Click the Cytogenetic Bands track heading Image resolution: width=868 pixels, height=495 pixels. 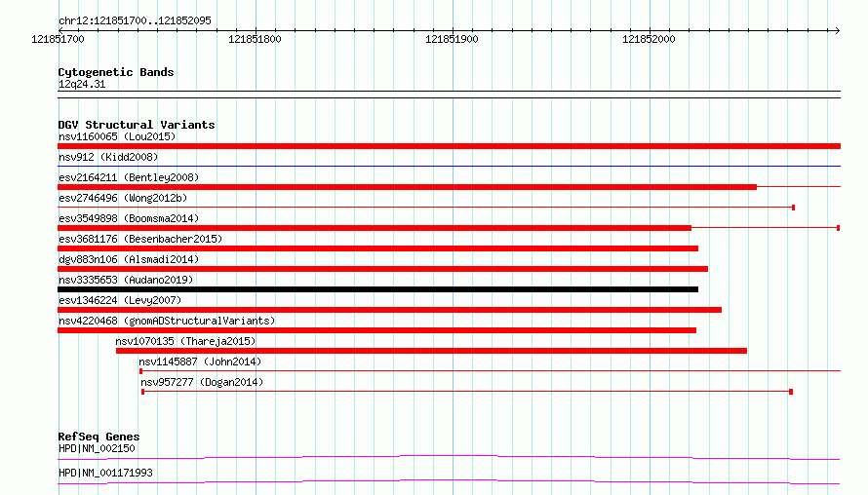(x=116, y=72)
